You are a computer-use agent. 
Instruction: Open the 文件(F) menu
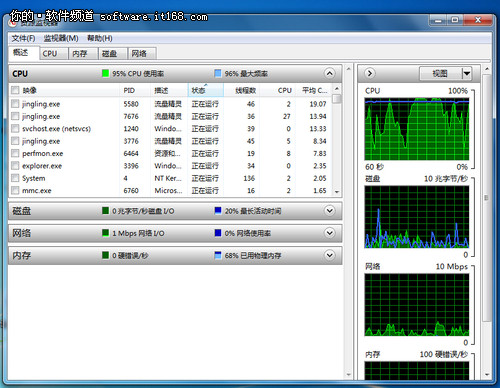pos(23,38)
